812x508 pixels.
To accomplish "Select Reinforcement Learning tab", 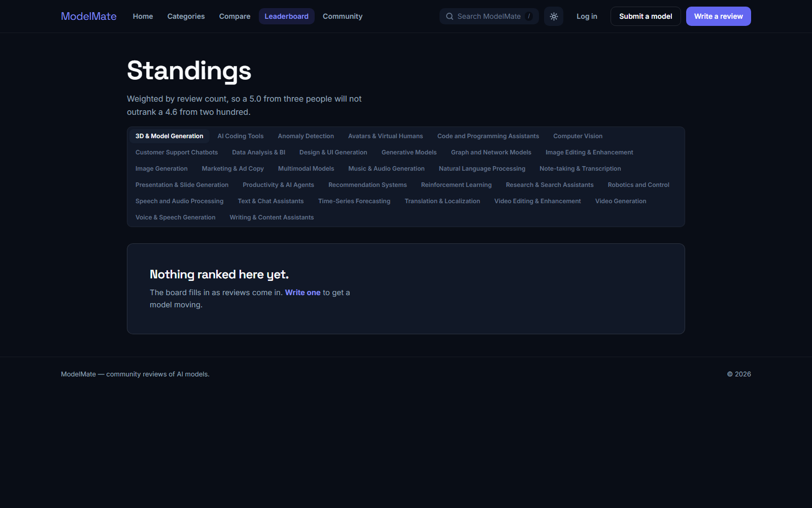I will (456, 185).
